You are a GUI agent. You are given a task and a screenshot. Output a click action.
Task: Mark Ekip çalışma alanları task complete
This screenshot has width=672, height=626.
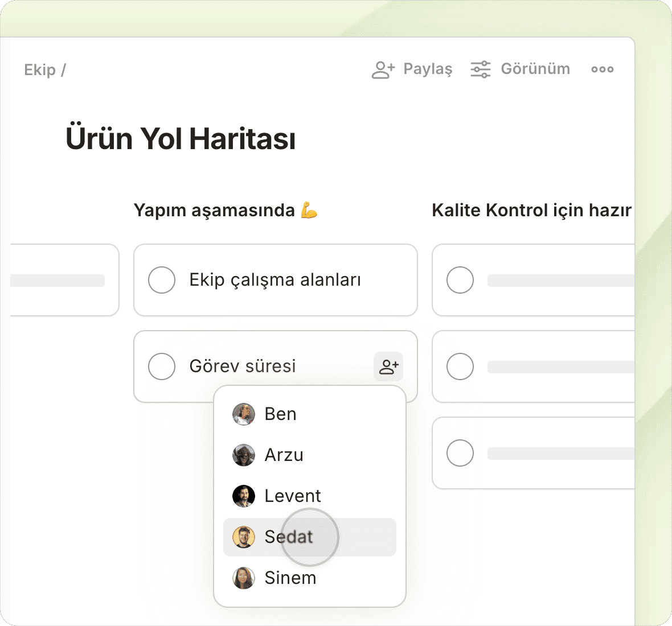[x=162, y=280]
